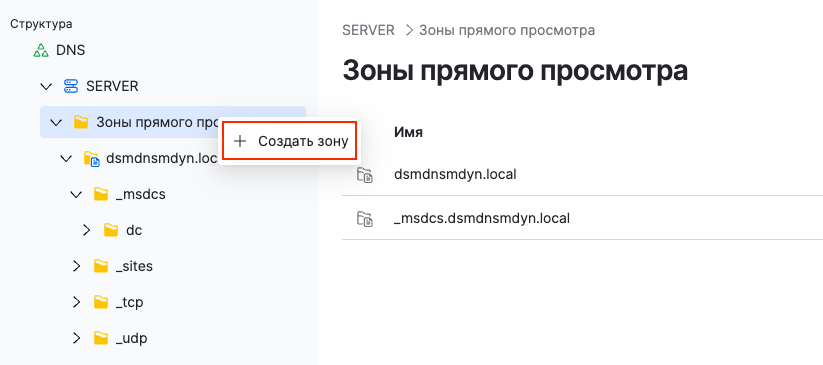Select SERVER label in tree
Viewport: 823px width, 365px height.
point(112,86)
